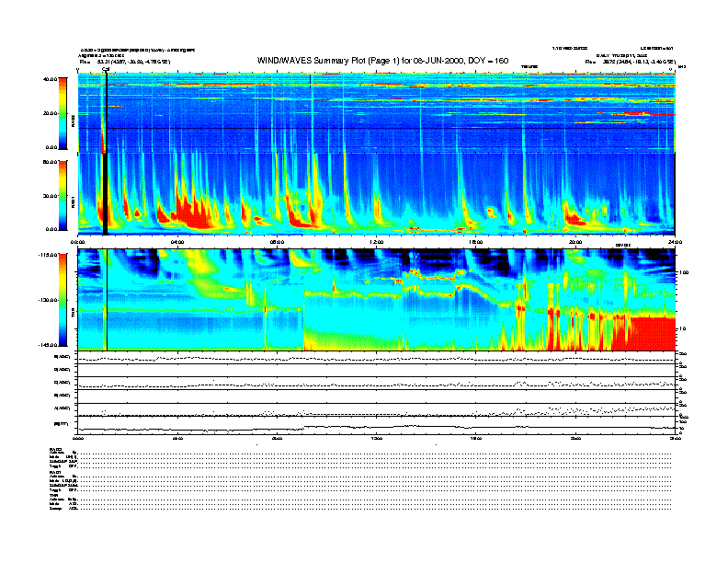Click the Cal marker above the RAD2 plot
The width and height of the screenshot is (728, 563).
pyautogui.click(x=106, y=70)
